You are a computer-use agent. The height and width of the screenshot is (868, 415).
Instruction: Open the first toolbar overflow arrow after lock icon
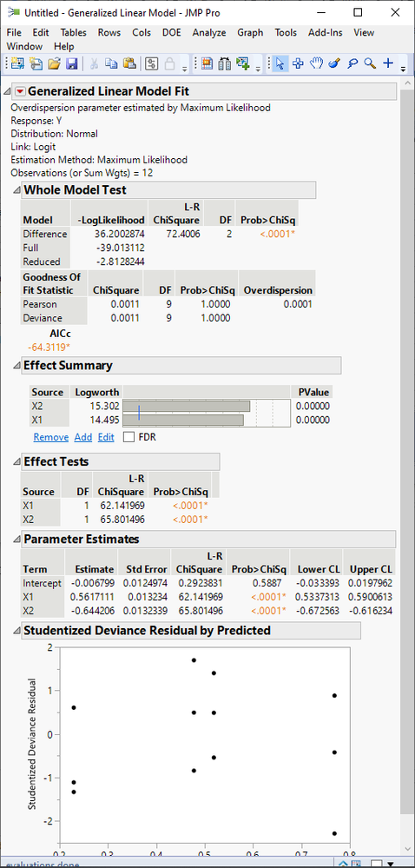(184, 70)
